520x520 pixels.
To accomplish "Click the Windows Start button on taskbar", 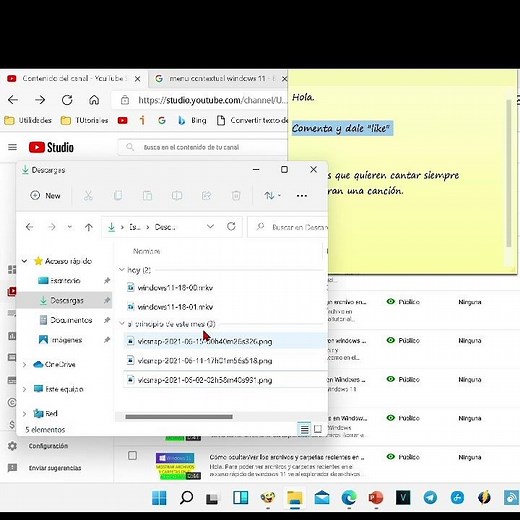I will pos(159,498).
